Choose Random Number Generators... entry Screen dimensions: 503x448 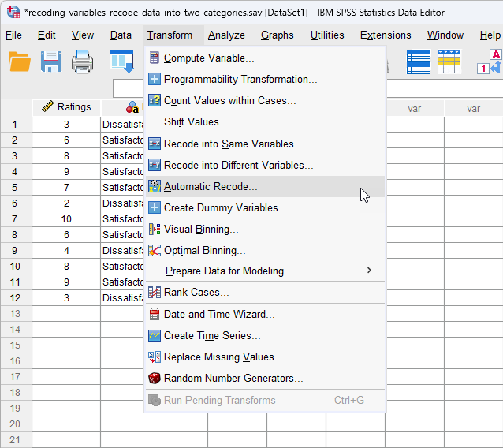265,378
